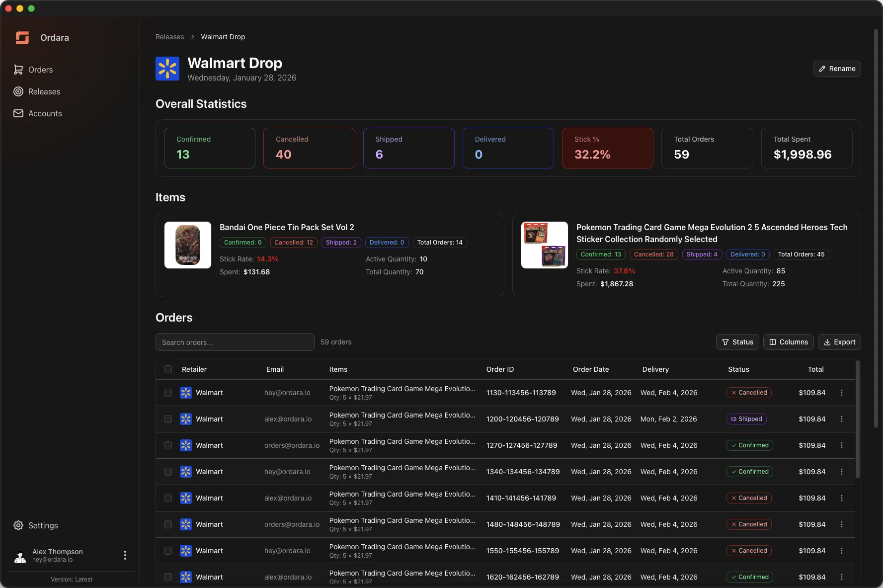Open Settings in sidebar
Screen dimensions: 883x588
36,525
